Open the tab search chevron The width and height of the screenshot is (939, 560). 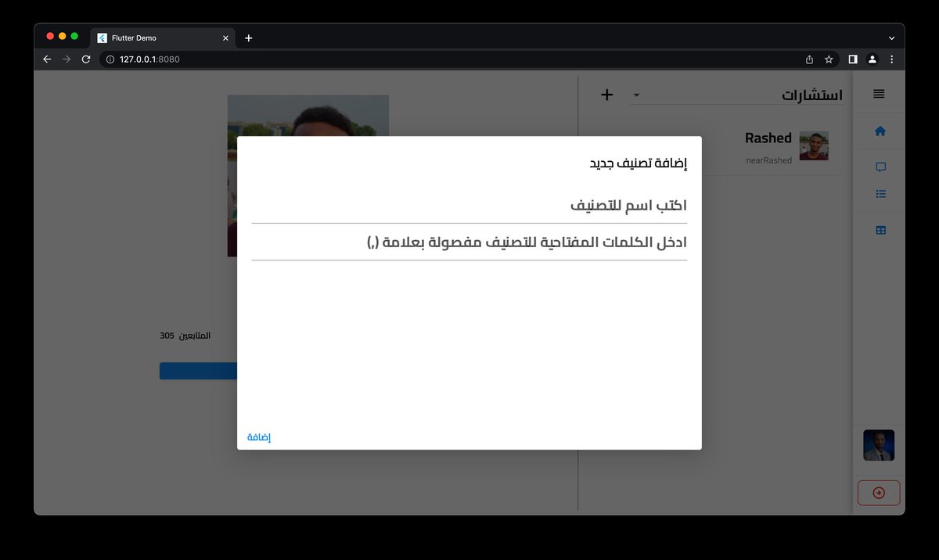click(x=891, y=38)
